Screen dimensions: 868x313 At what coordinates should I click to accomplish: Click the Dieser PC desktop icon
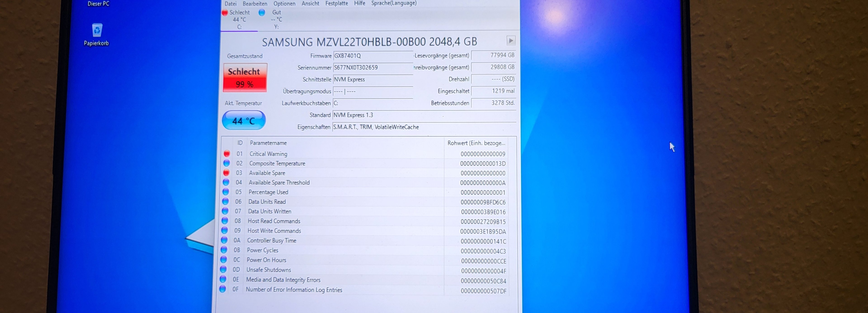98,4
